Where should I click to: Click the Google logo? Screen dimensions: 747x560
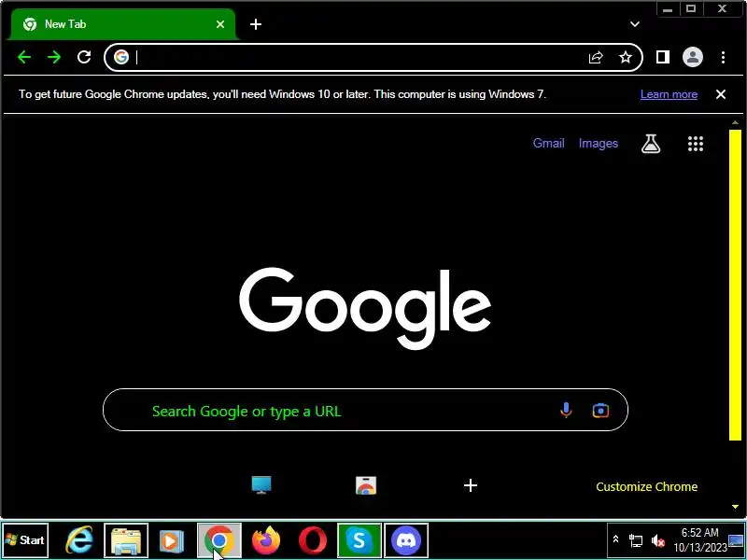[365, 308]
